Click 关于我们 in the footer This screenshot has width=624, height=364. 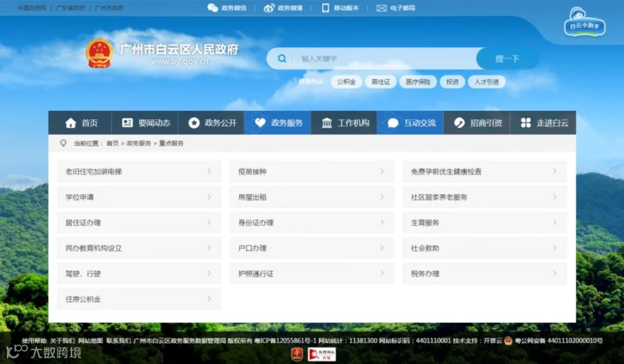[62, 340]
